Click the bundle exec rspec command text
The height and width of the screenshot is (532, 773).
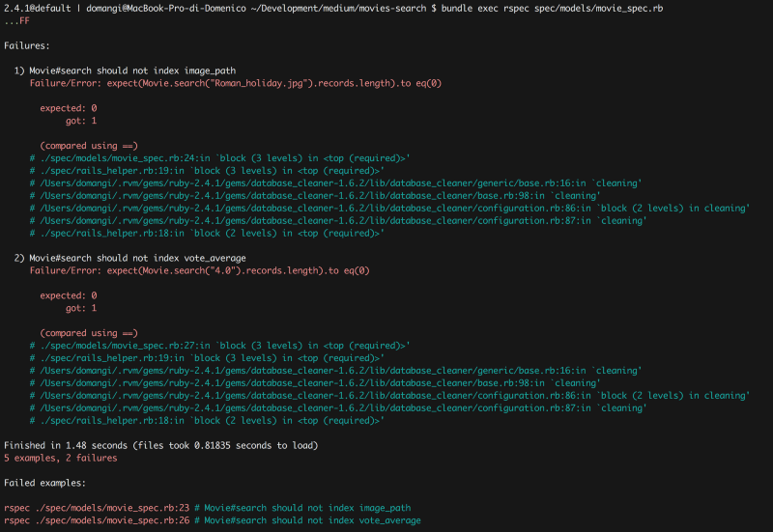point(552,9)
